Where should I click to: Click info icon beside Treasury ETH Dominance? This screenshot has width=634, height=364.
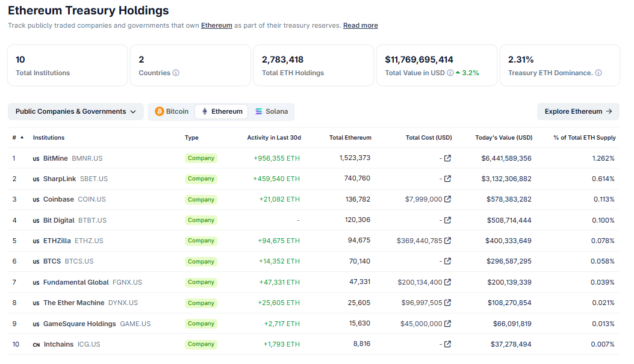598,73
